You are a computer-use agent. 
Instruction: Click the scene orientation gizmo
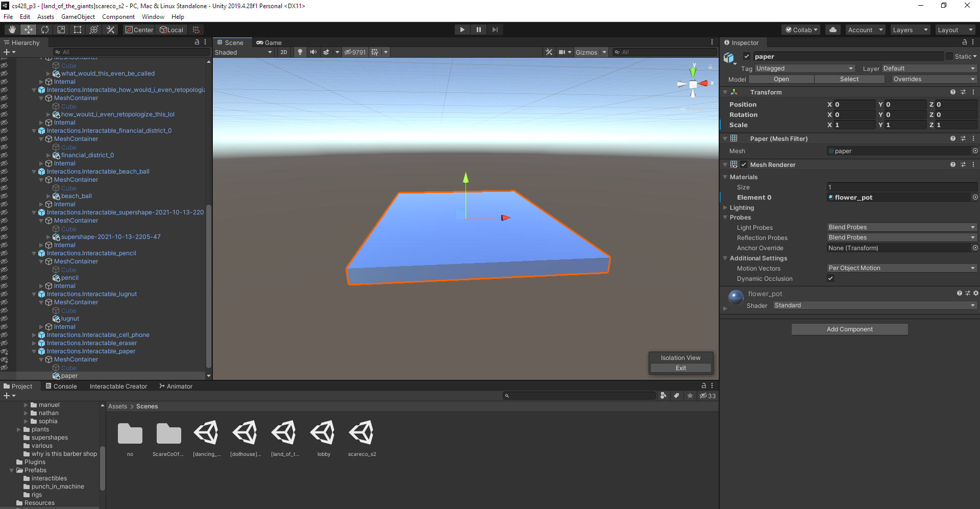click(x=693, y=84)
